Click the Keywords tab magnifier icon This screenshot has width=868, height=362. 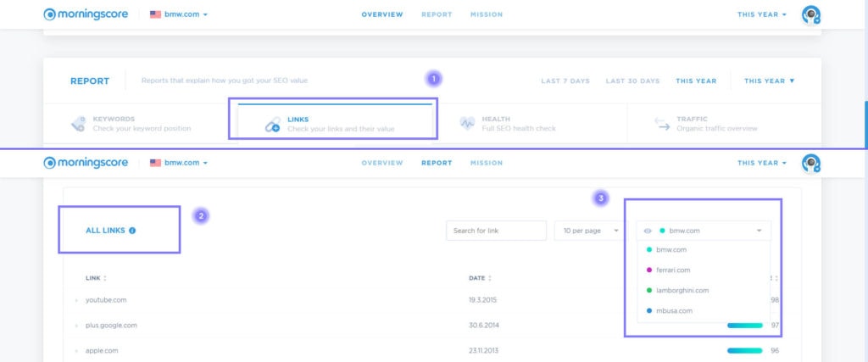click(78, 124)
